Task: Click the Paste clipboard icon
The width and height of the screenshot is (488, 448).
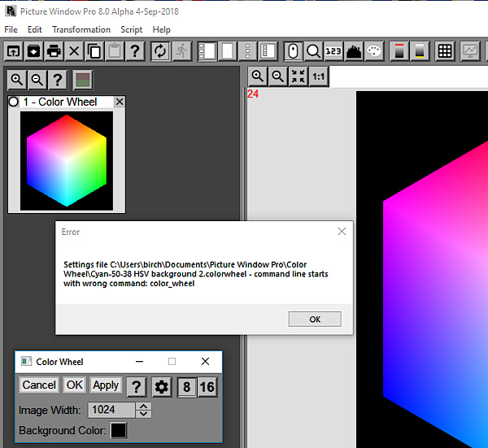Action: (x=115, y=51)
